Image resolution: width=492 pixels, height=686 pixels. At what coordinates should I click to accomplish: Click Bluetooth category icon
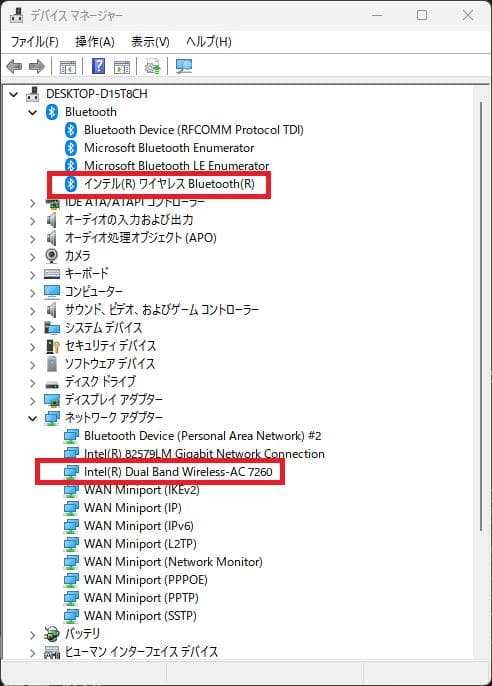[x=52, y=112]
